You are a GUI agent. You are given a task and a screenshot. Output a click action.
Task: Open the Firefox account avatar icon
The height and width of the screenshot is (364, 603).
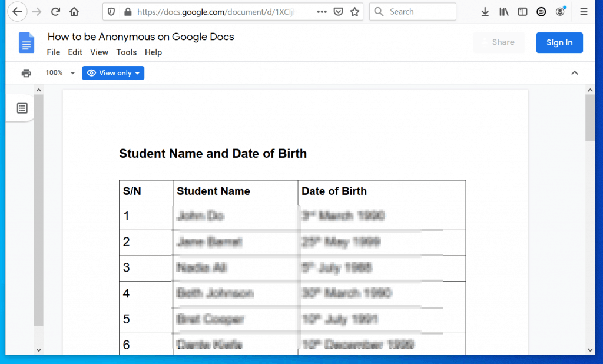pos(561,12)
